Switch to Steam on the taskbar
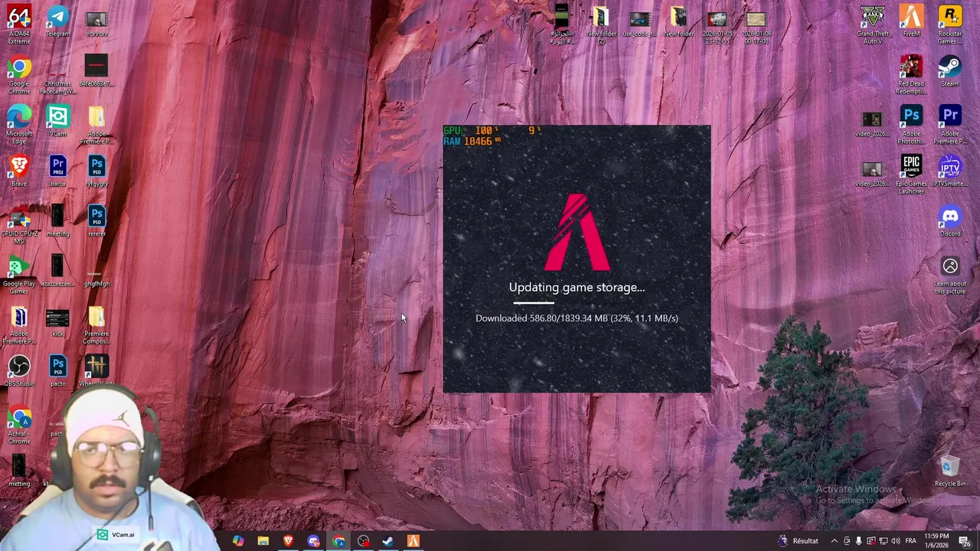Screen dimensions: 980x551 click(x=388, y=541)
